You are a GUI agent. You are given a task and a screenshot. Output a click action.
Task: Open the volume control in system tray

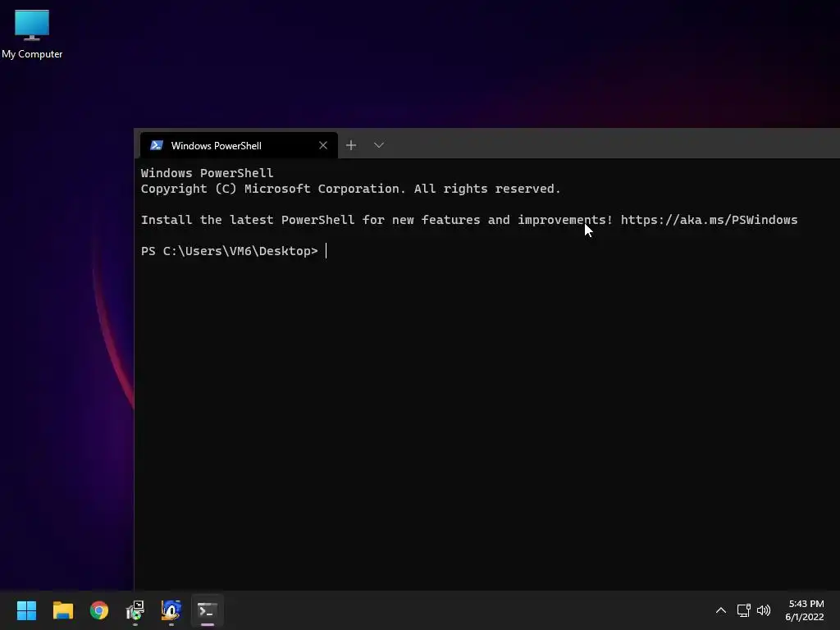tap(764, 610)
